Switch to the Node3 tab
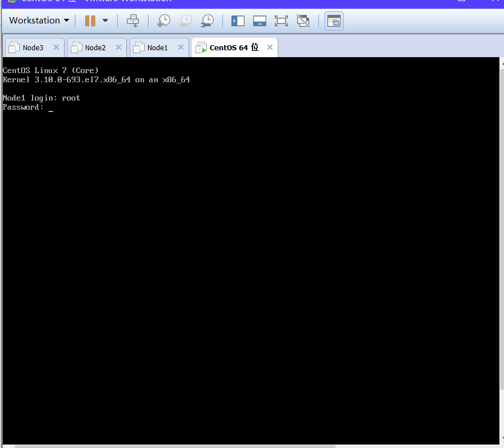 35,47
